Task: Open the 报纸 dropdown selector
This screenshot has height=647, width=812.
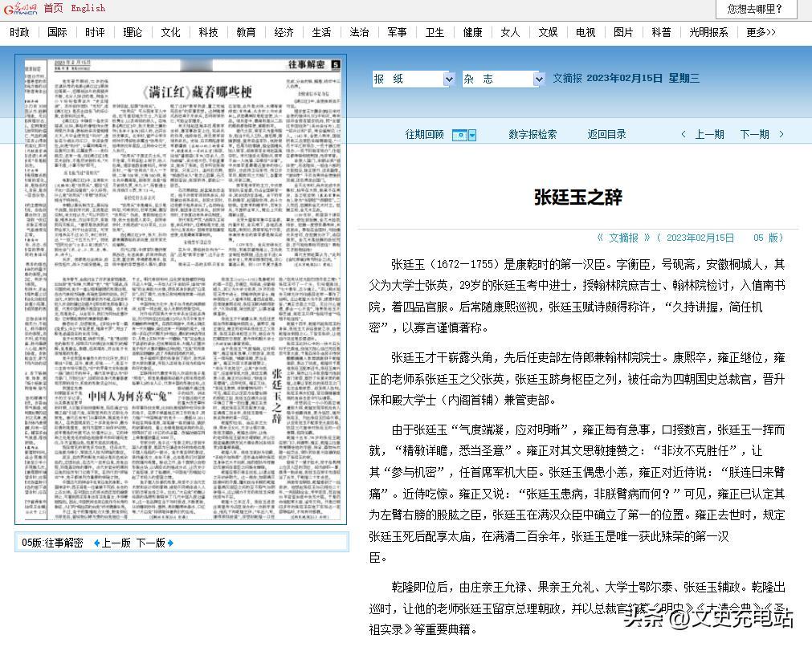Action: (414, 79)
